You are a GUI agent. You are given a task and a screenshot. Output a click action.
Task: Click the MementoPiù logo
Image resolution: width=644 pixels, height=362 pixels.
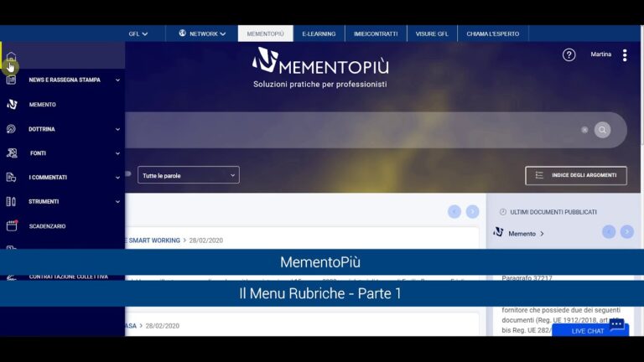click(x=320, y=61)
